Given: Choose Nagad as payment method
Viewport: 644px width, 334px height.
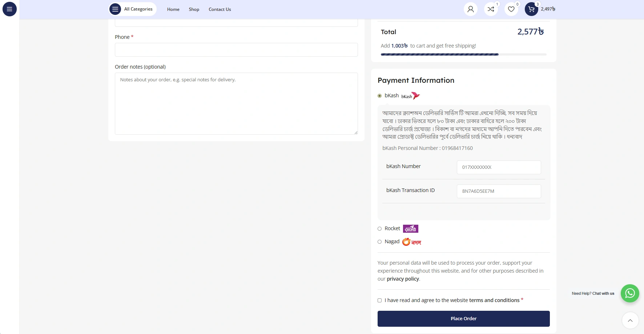Looking at the screenshot, I should click(x=379, y=242).
